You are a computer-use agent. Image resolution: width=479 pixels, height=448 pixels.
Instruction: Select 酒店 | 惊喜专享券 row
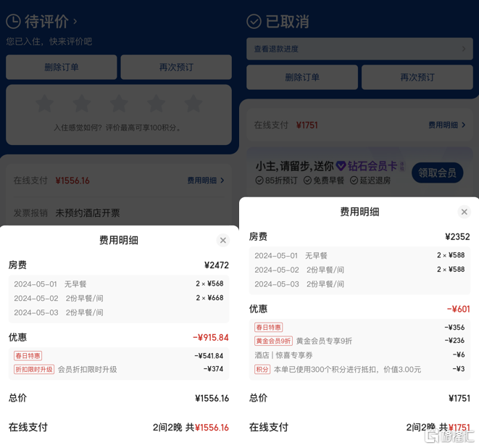359,355
